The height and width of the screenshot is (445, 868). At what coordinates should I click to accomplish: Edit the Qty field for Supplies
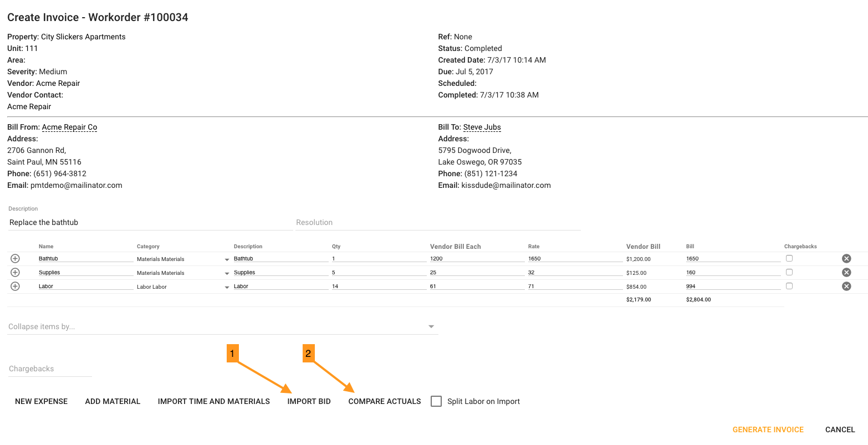pyautogui.click(x=379, y=273)
